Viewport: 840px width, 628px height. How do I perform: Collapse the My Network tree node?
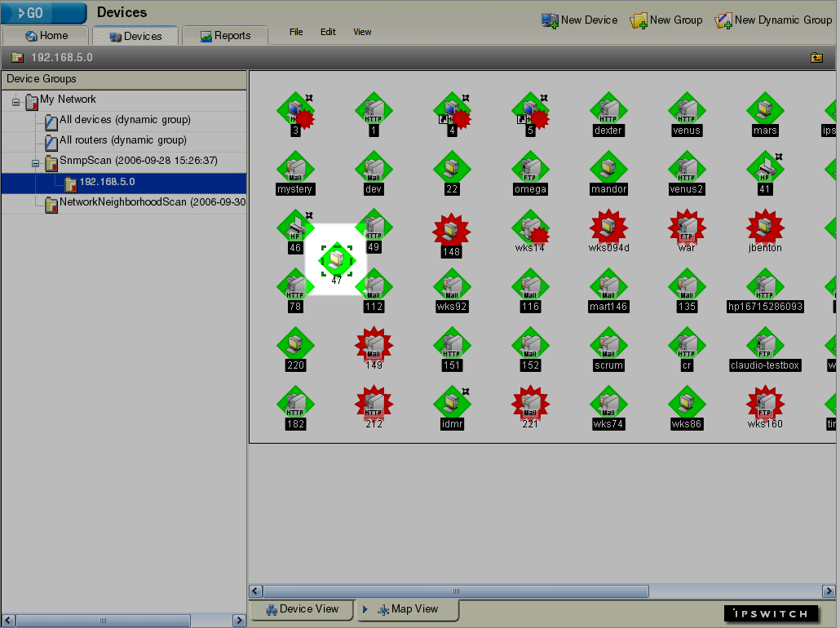point(16,101)
